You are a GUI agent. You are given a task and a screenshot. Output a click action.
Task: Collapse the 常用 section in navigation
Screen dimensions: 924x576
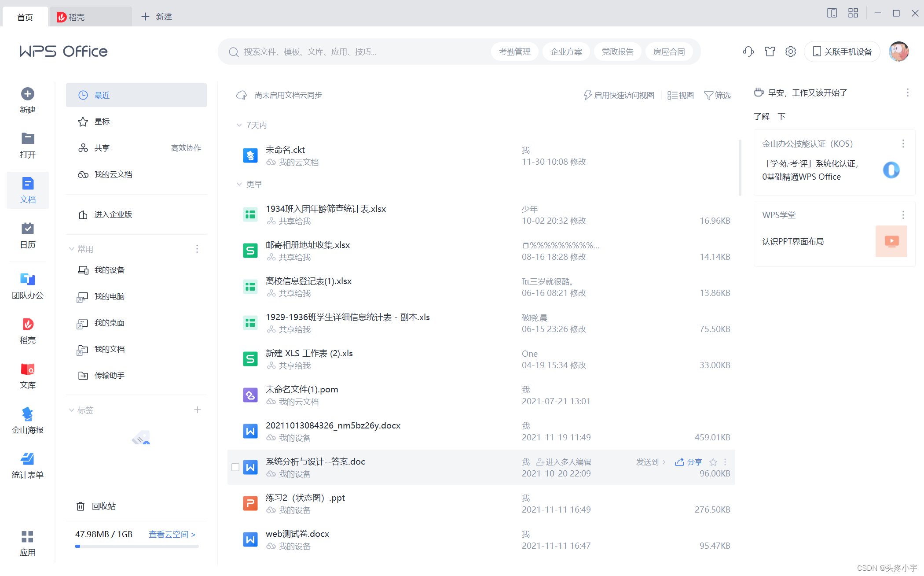pos(72,249)
